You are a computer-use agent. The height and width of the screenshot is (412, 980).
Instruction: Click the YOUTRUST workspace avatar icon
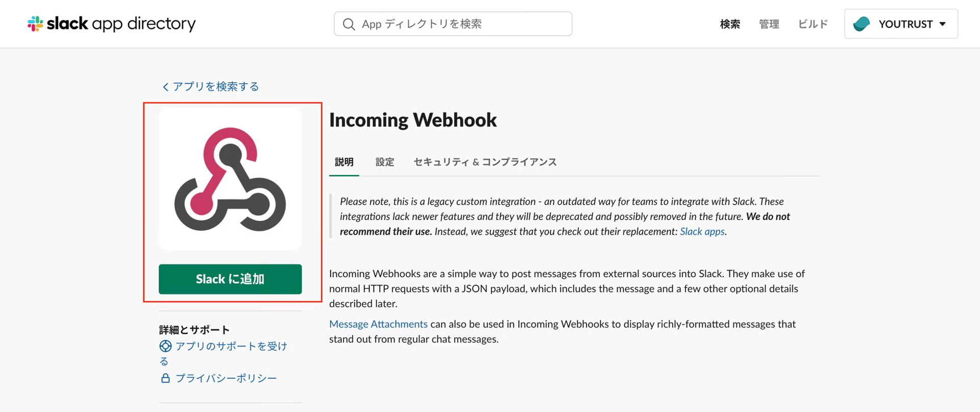(862, 24)
